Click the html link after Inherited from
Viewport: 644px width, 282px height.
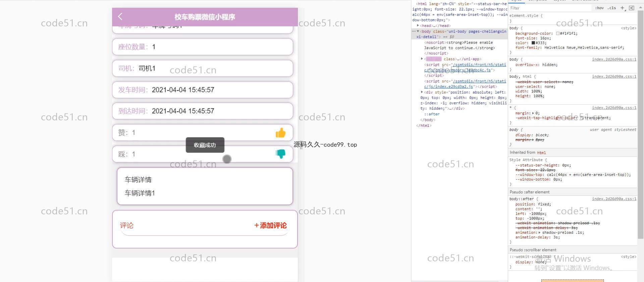[x=541, y=152]
